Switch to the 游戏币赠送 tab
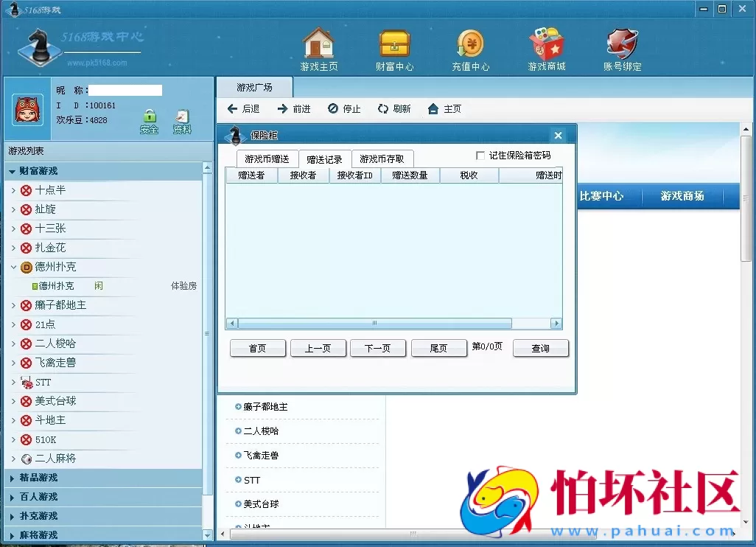 267,159
